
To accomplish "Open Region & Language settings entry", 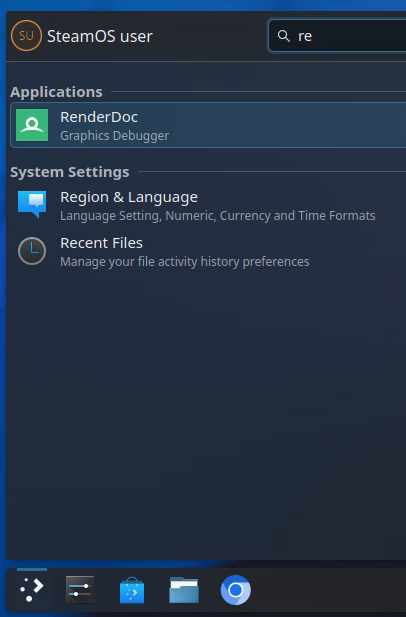I will pos(208,205).
